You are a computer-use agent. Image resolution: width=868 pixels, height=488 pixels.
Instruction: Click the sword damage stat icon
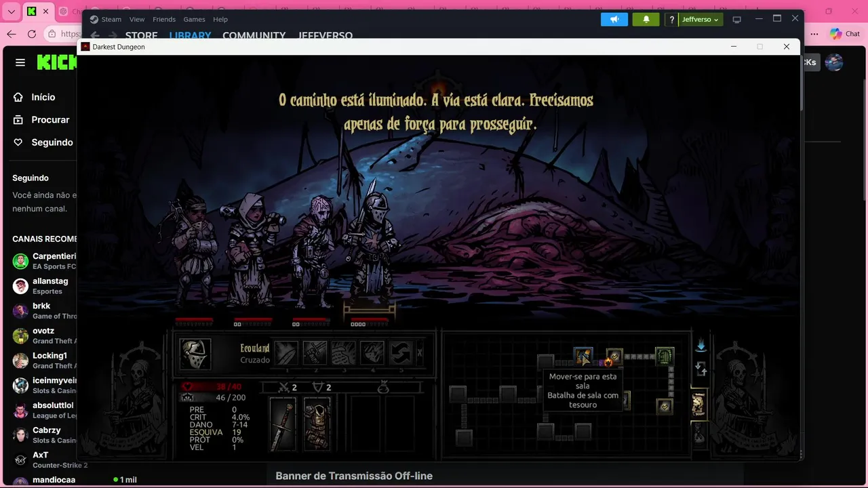pos(284,387)
